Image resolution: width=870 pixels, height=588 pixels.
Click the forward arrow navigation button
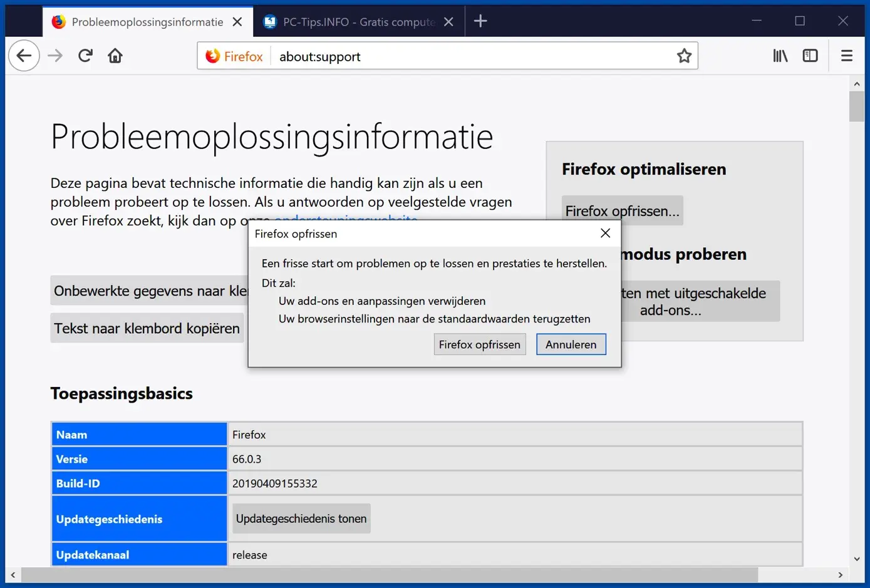coord(55,56)
